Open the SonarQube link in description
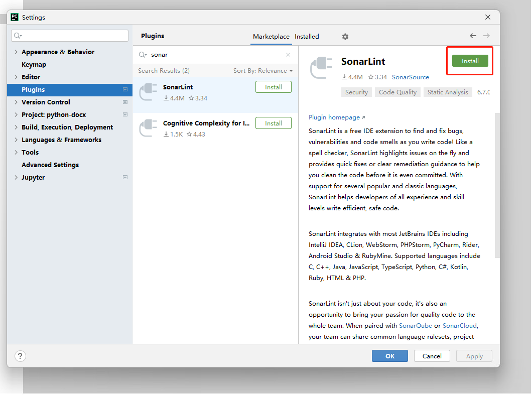The image size is (532, 395). click(x=415, y=326)
